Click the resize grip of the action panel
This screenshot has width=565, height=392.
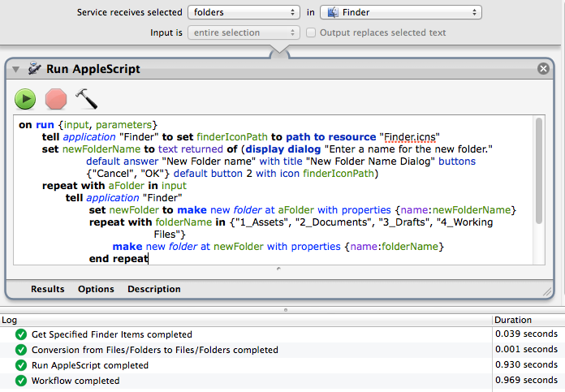pos(546,292)
